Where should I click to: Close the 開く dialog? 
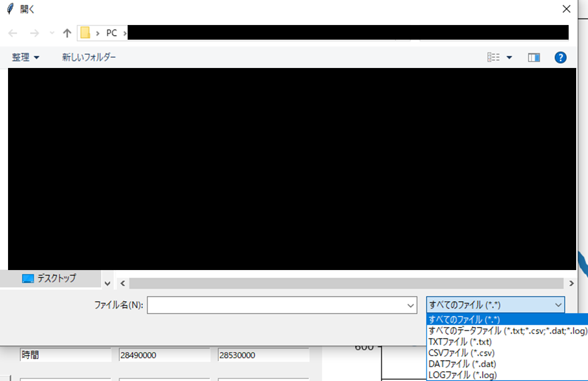pyautogui.click(x=566, y=8)
